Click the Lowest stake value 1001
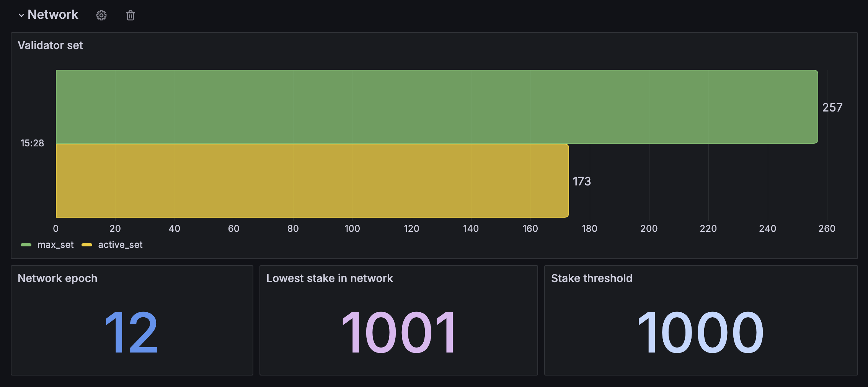 pos(398,332)
